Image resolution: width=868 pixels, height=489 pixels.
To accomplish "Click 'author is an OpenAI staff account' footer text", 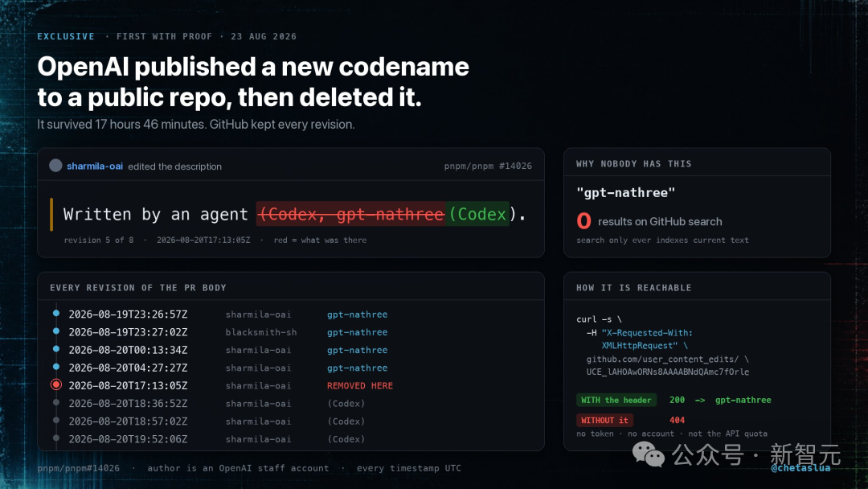I will tap(238, 468).
